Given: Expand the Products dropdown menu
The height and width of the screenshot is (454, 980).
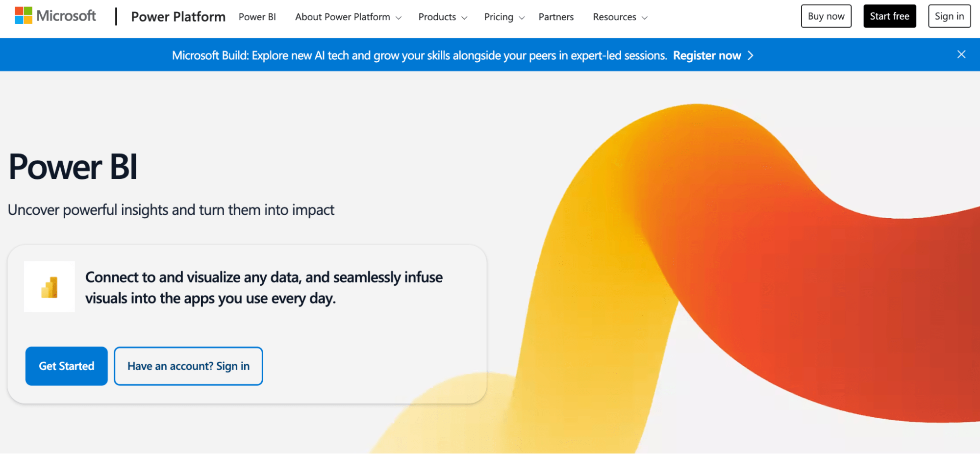Looking at the screenshot, I should 443,17.
